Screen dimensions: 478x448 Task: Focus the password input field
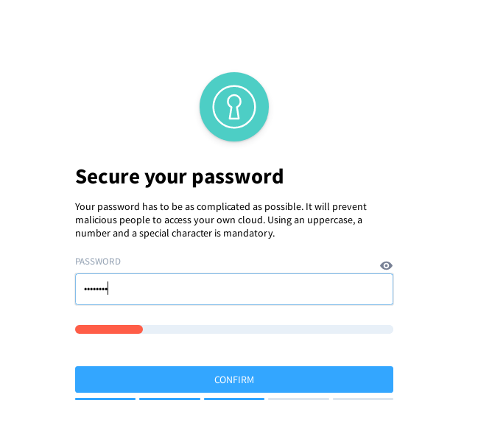tap(234, 289)
